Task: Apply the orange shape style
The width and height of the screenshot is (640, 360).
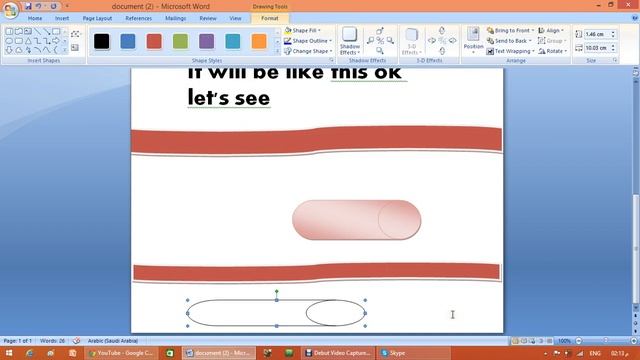Action: point(259,41)
